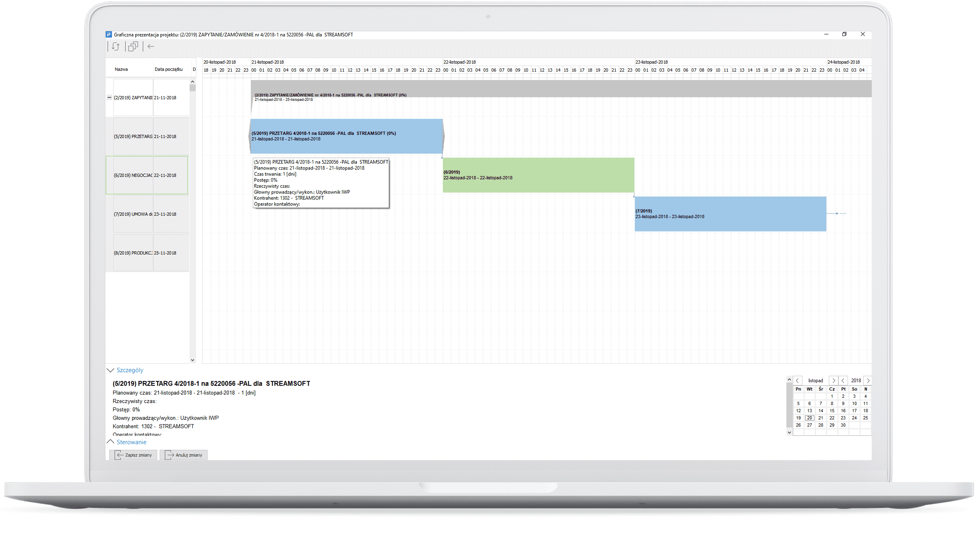Click the app logo in title bar
980x533 pixels.
pos(109,34)
